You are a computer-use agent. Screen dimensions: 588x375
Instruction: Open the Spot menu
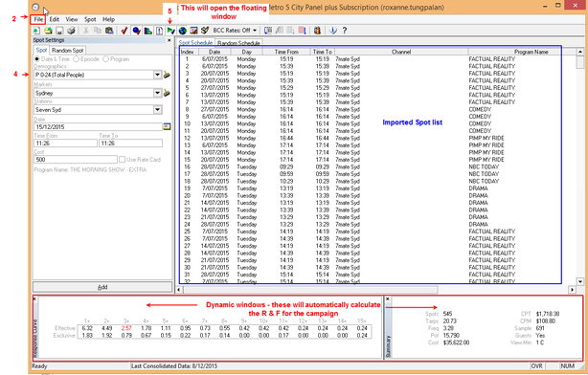90,19
